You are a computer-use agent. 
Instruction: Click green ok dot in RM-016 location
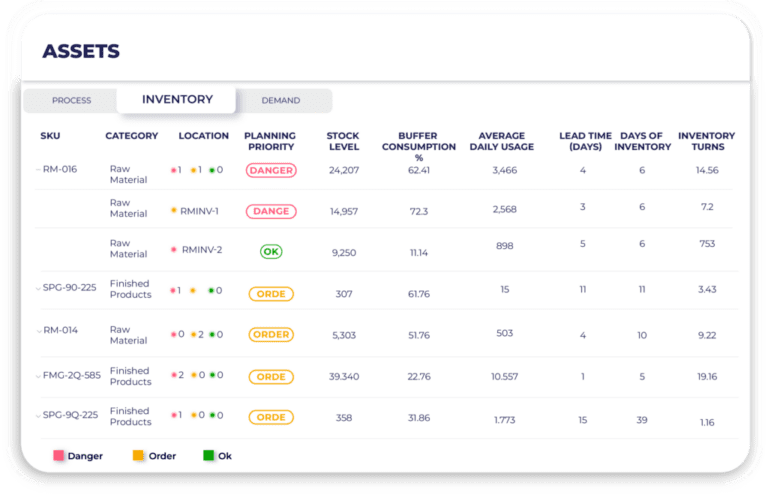coord(212,170)
